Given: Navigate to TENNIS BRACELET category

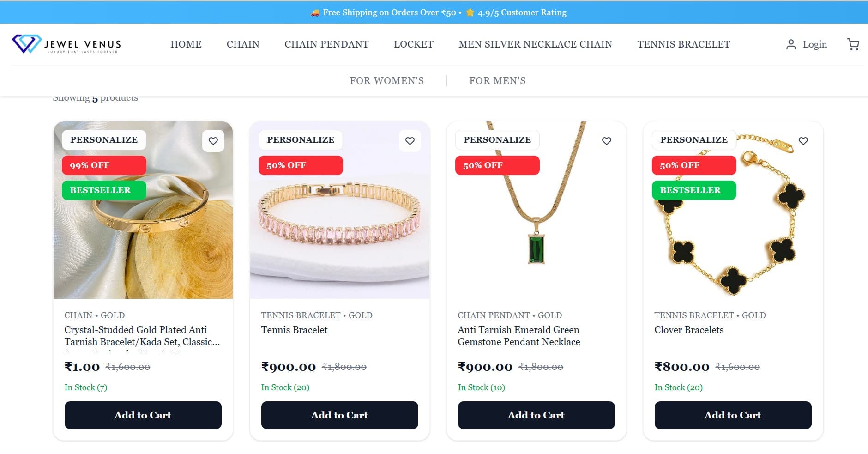Looking at the screenshot, I should coord(683,44).
